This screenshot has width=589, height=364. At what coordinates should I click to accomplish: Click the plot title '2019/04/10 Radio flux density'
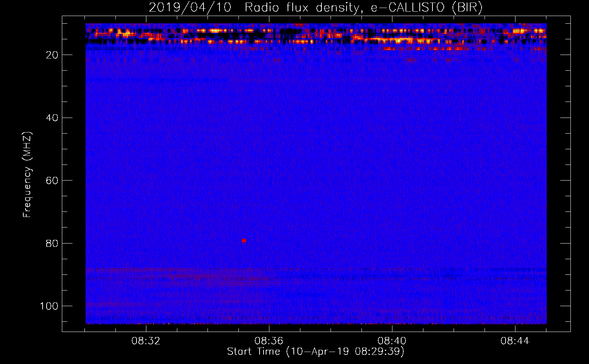tap(316, 7)
